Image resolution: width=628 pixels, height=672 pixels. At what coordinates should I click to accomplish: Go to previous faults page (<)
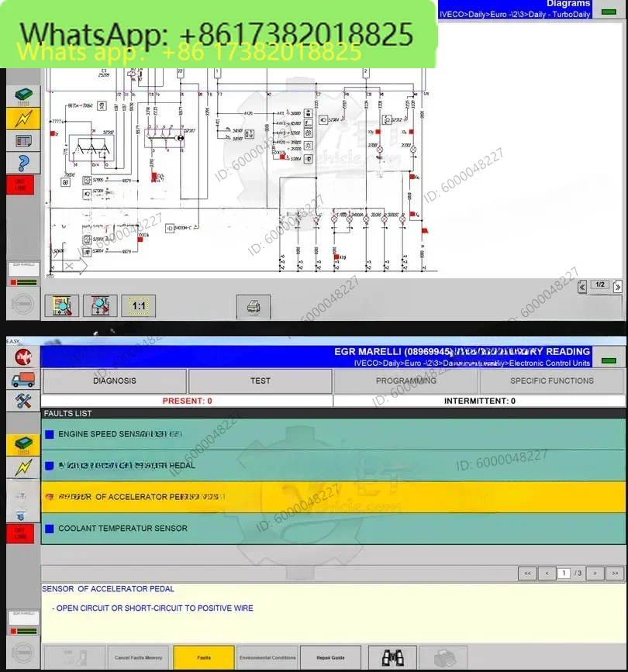tap(547, 574)
